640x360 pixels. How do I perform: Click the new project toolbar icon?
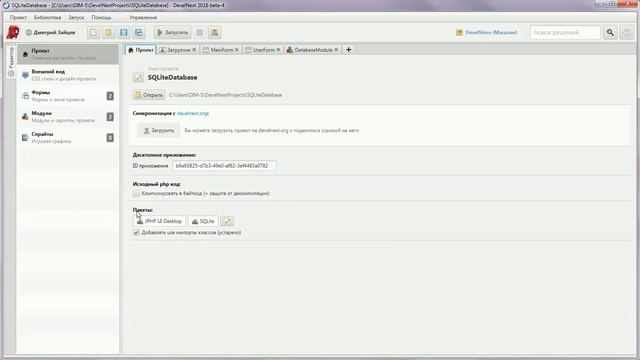click(93, 32)
